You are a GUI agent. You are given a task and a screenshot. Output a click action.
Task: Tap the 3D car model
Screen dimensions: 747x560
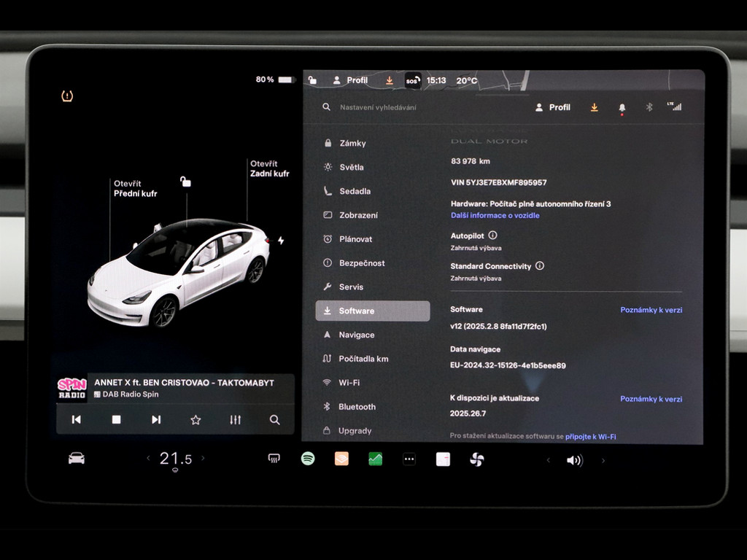coord(178,273)
